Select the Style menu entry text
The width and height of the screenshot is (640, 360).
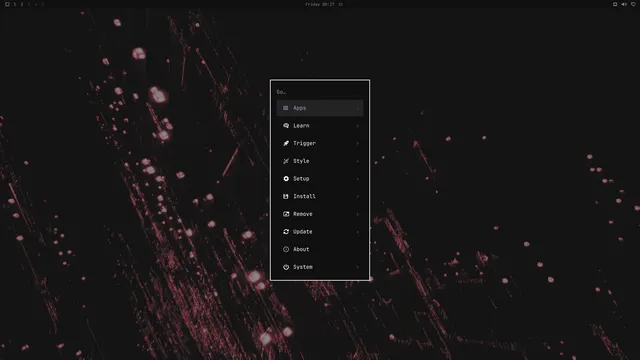click(301, 161)
